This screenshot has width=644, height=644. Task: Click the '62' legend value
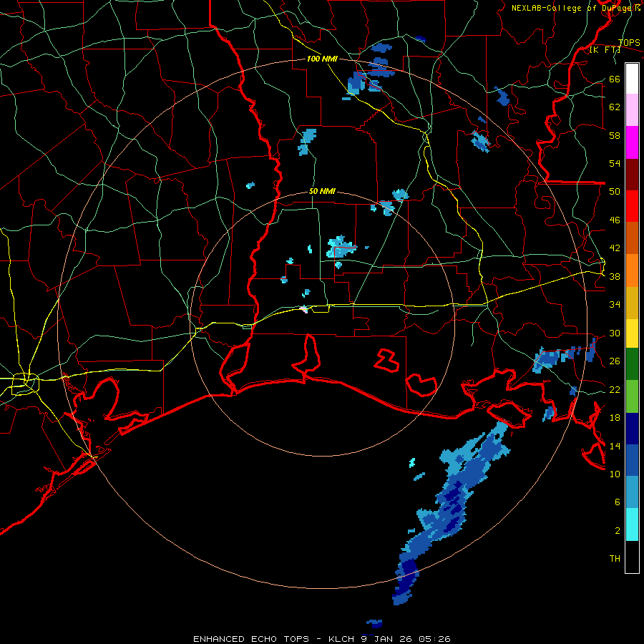coord(615,107)
